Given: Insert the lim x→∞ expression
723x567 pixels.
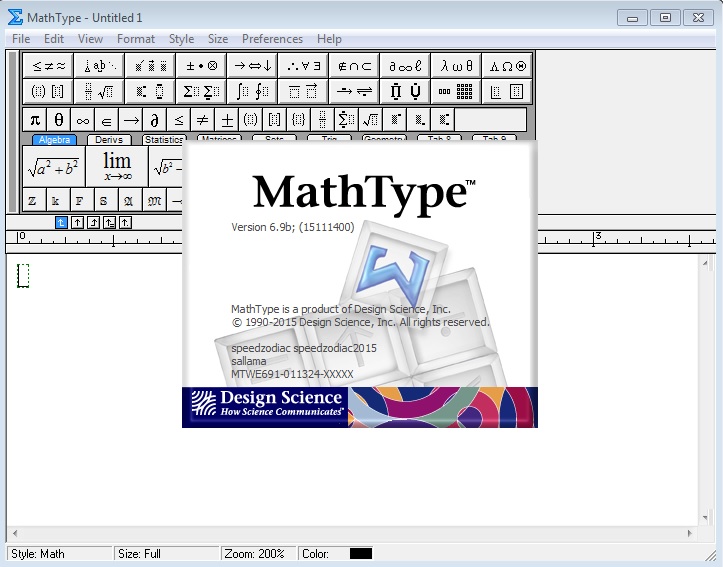Looking at the screenshot, I should (x=117, y=167).
